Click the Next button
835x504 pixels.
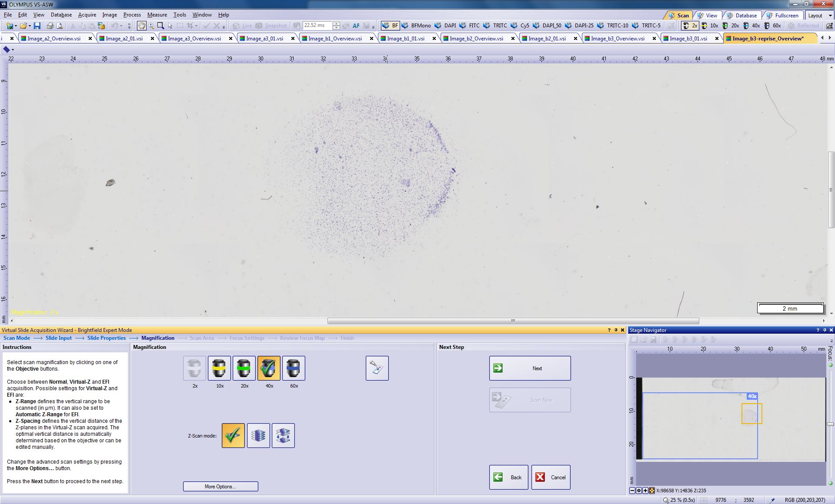pyautogui.click(x=530, y=368)
